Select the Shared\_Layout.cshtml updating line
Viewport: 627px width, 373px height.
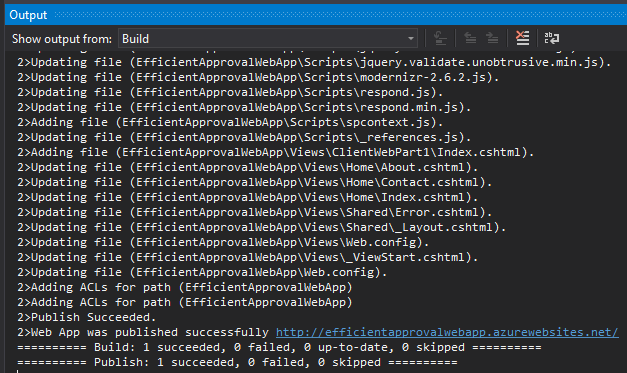click(262, 227)
